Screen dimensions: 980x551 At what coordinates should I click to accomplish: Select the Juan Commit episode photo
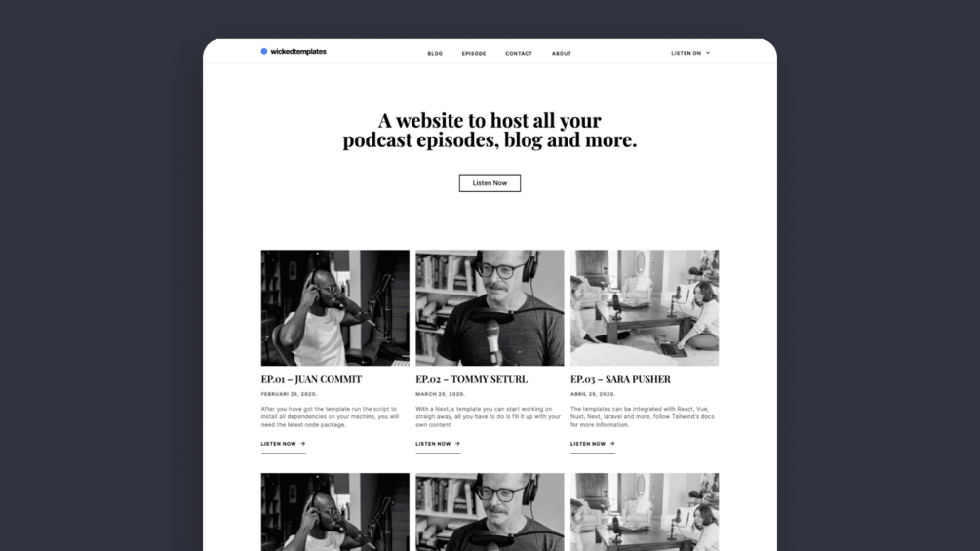[x=335, y=308]
